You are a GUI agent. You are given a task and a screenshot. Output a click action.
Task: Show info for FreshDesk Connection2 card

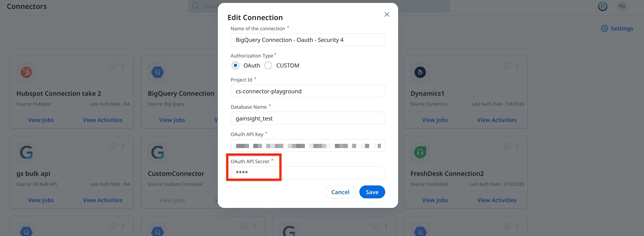pyautogui.click(x=507, y=146)
